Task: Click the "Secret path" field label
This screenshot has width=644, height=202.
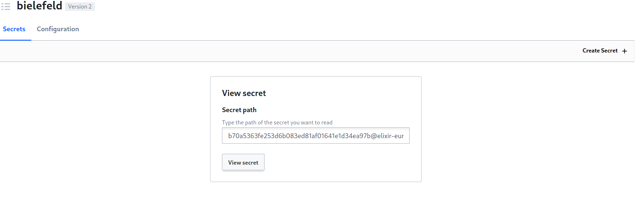Action: (239, 110)
